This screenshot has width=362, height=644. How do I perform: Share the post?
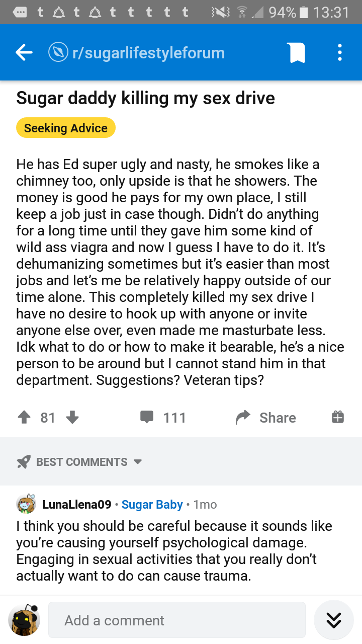pyautogui.click(x=266, y=418)
